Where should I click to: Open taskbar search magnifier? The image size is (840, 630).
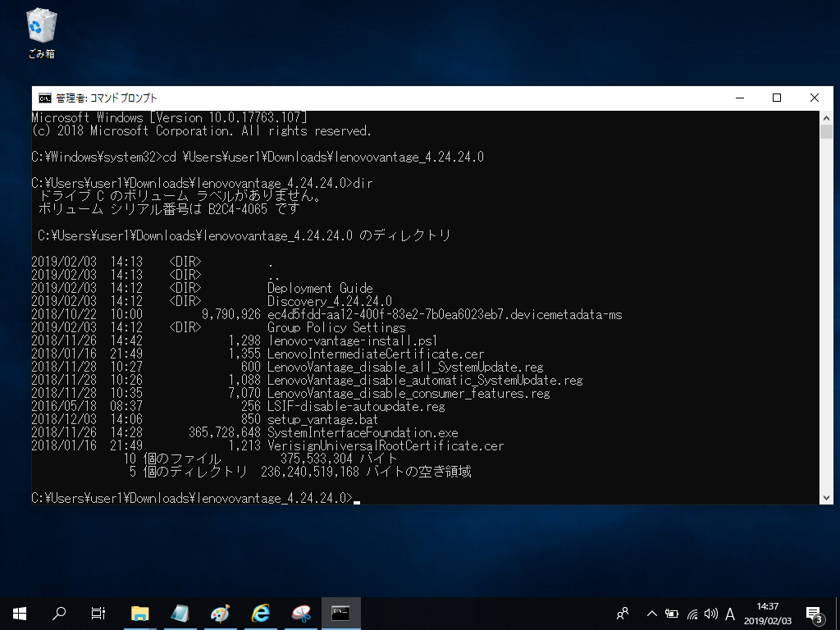point(59,614)
